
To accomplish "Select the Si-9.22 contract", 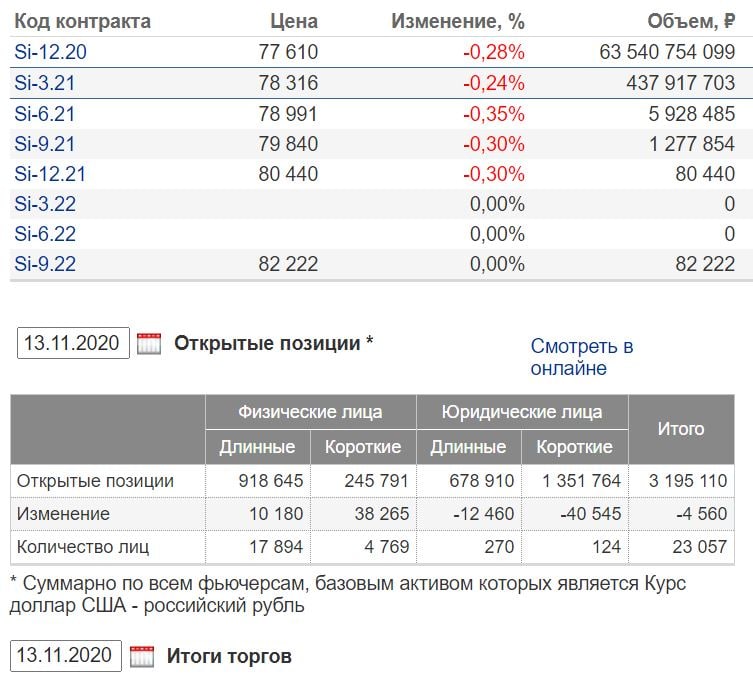I will pyautogui.click(x=45, y=264).
